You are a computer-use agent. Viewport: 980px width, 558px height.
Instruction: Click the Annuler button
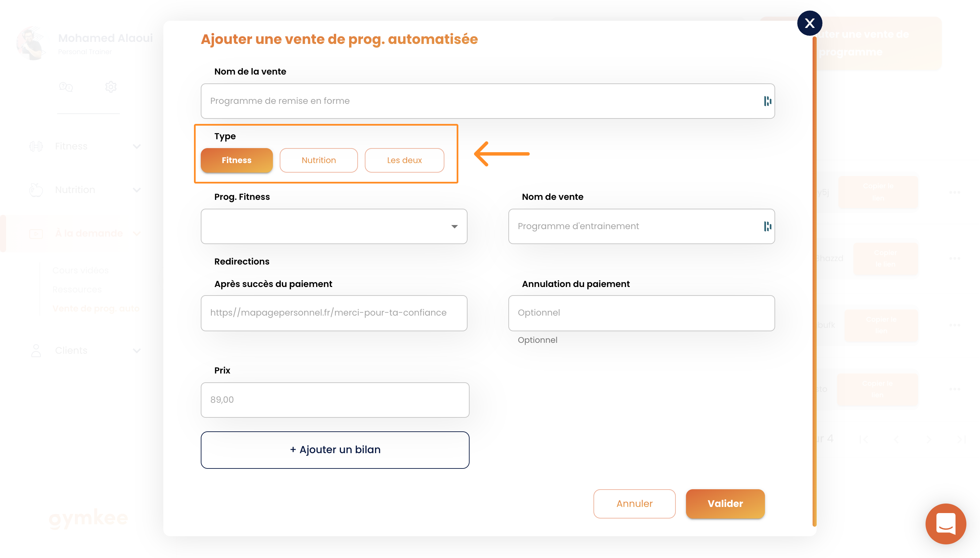click(634, 504)
